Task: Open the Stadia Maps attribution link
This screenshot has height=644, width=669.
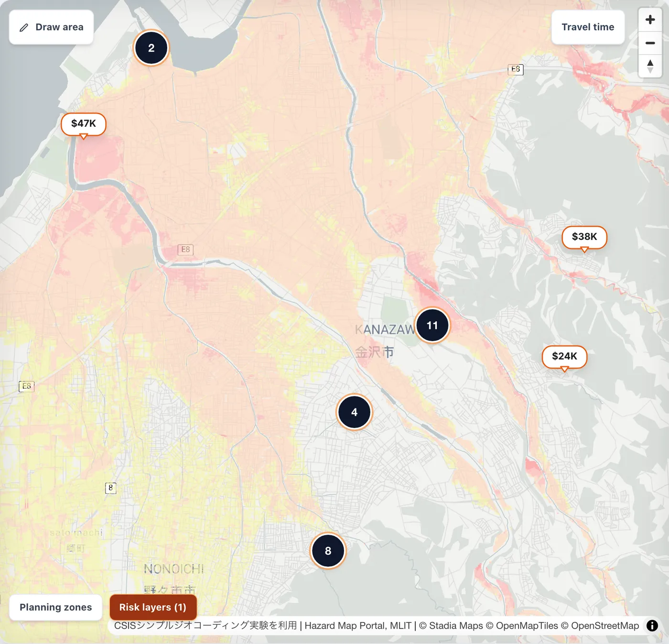Action: [451, 626]
